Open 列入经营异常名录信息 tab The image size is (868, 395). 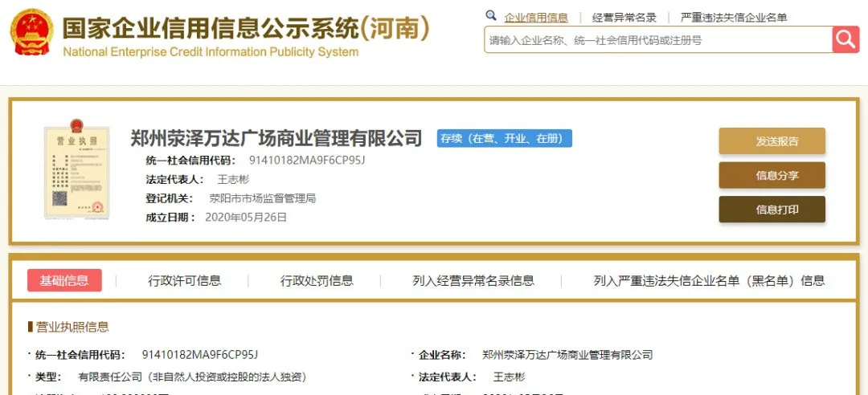point(473,280)
